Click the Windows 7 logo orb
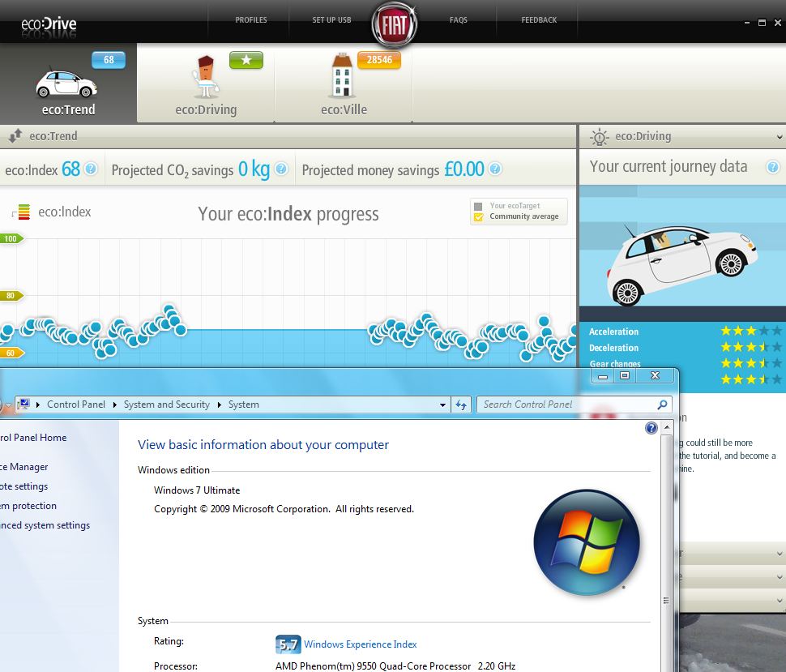The height and width of the screenshot is (672, 786). 587,542
